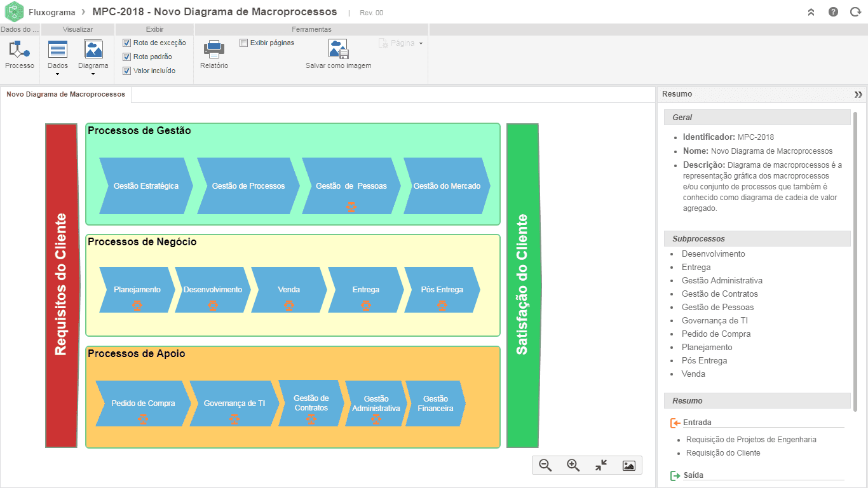Select Requisitos do Cliente red bar

[x=62, y=285]
